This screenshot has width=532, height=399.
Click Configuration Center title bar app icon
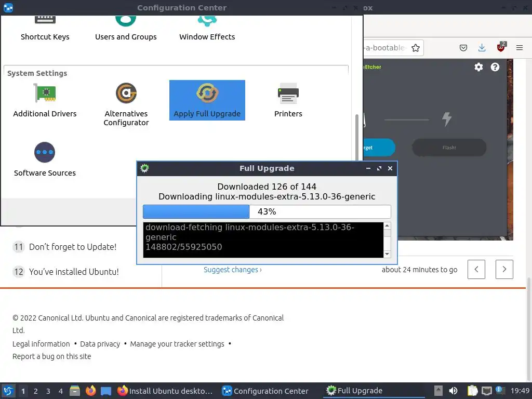coord(8,7)
